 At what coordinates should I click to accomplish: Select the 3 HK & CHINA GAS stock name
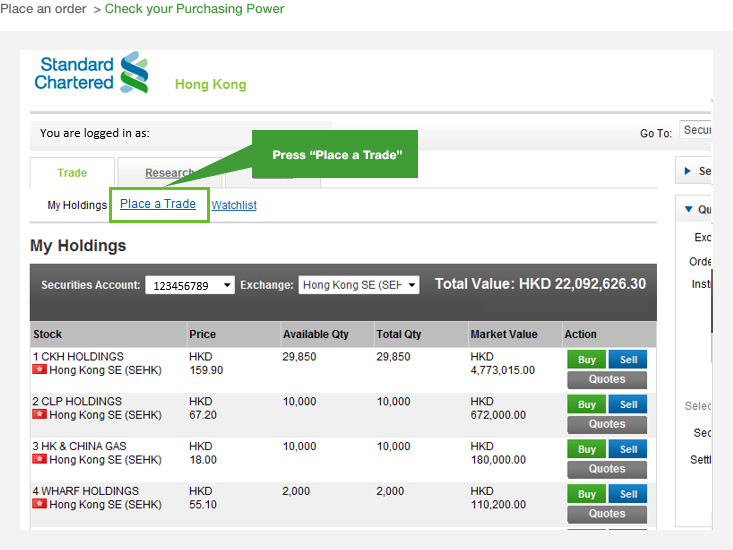[79, 446]
